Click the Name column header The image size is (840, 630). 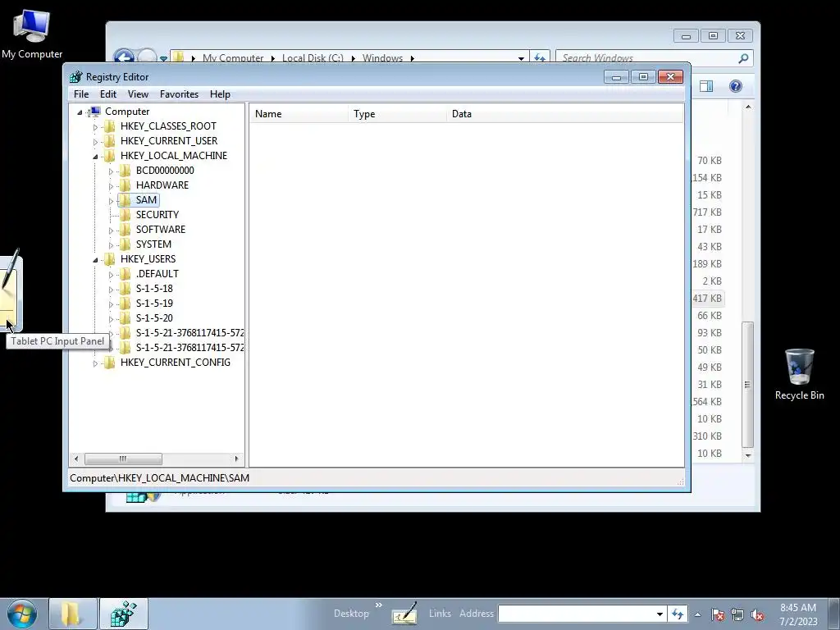point(299,114)
